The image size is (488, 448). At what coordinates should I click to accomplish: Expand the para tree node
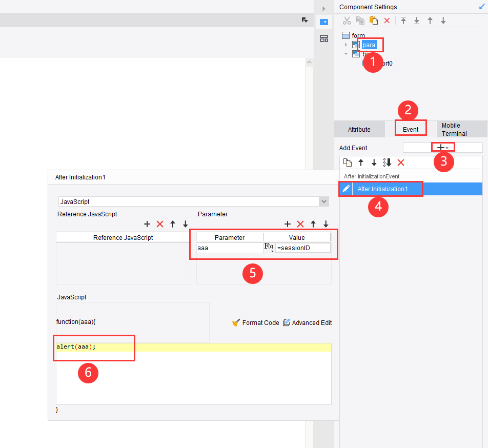pos(346,45)
